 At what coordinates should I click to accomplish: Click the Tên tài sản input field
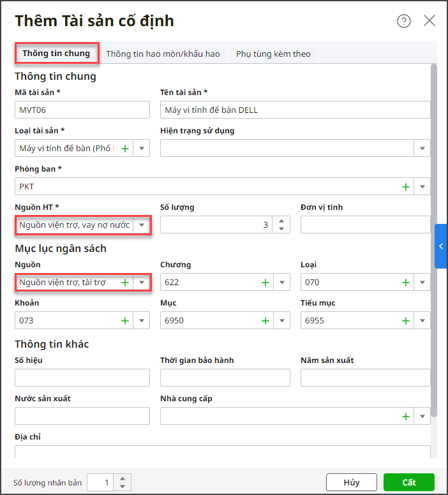coord(295,110)
